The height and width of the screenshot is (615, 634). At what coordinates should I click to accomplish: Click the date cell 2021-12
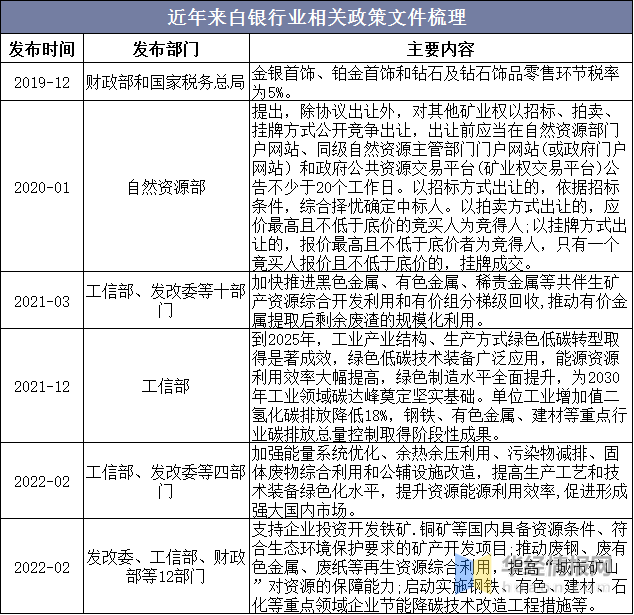42,386
